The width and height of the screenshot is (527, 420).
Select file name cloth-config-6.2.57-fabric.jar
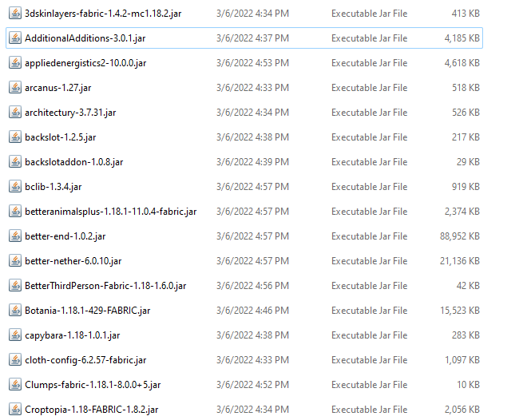[85, 361]
